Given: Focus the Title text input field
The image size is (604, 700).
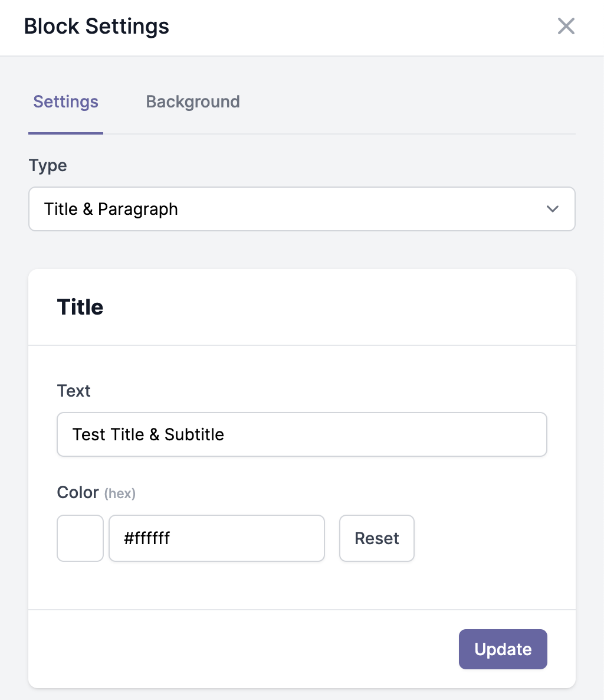Looking at the screenshot, I should (x=302, y=434).
